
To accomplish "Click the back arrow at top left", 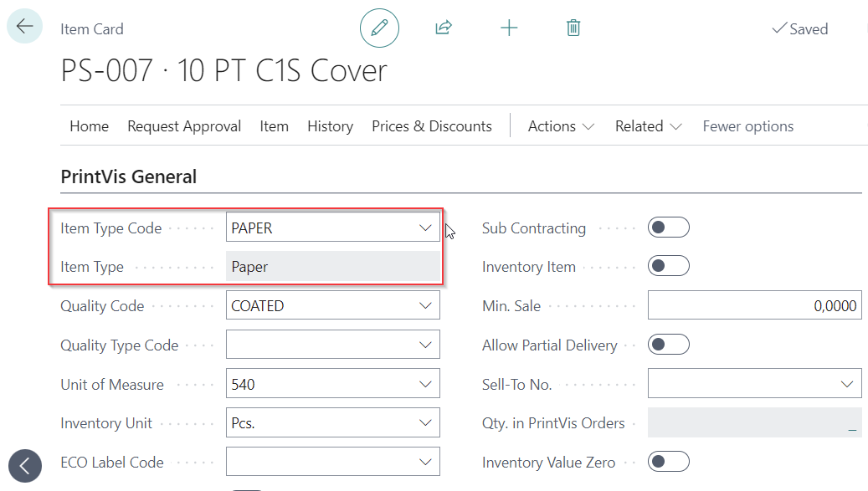I will pos(24,26).
